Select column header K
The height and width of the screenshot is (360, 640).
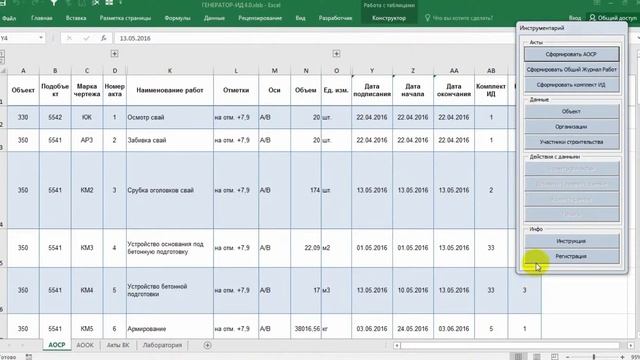pyautogui.click(x=170, y=71)
